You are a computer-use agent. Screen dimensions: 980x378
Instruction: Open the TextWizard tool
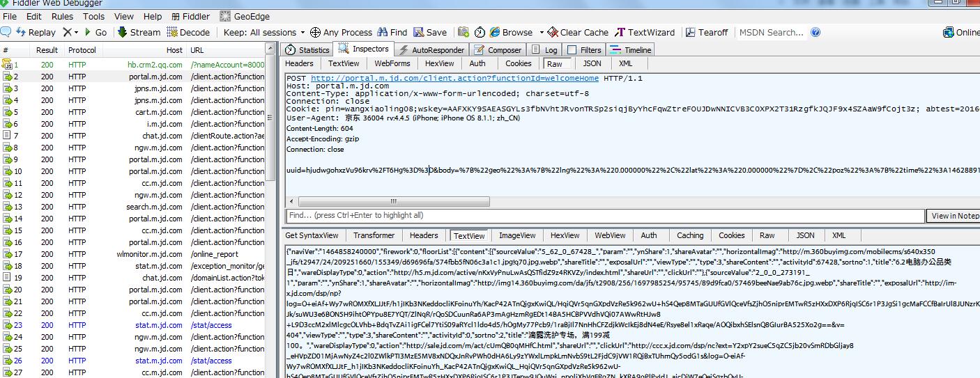click(621, 32)
